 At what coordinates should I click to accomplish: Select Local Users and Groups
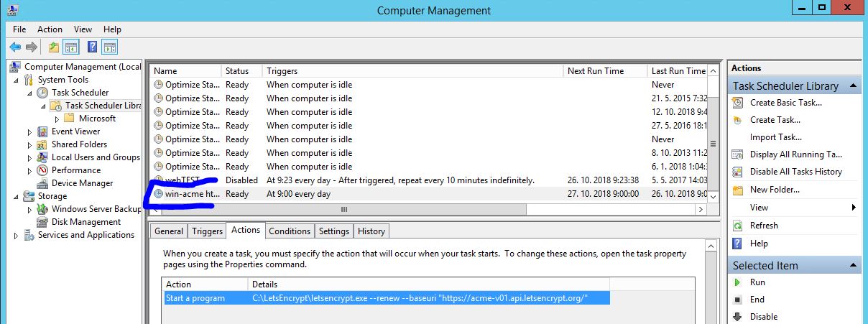(96, 157)
